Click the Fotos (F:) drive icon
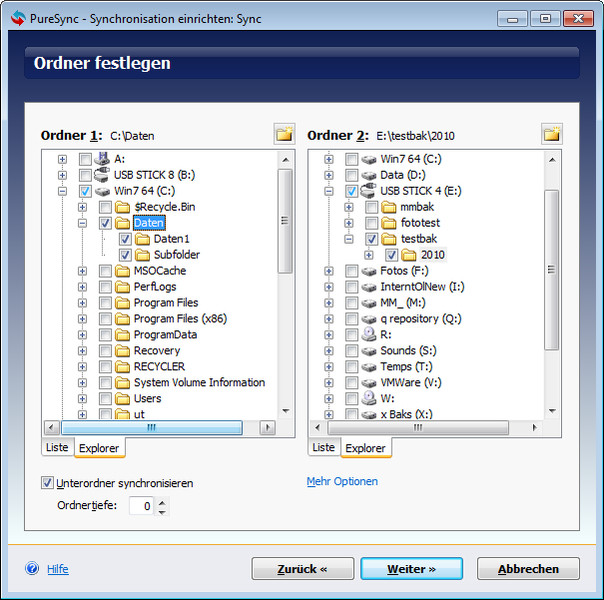Viewport: 604px width, 600px height. [x=369, y=271]
